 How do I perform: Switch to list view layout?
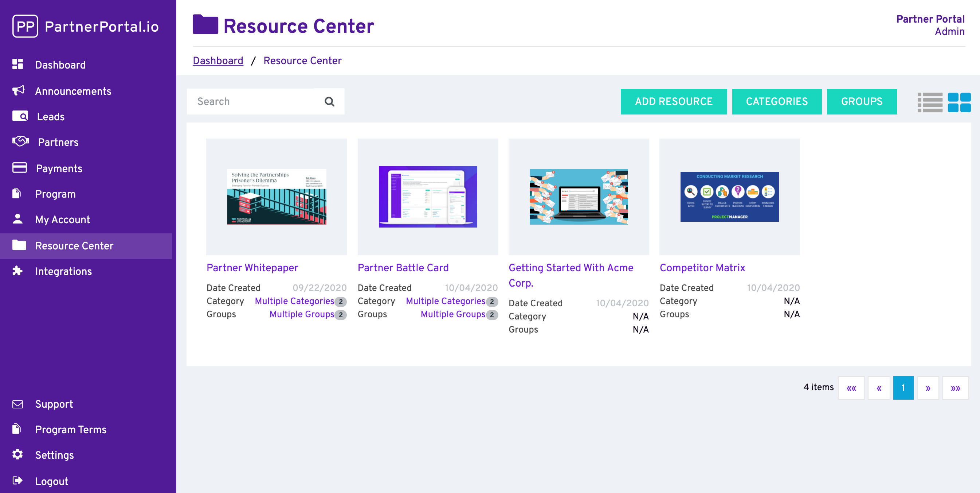coord(929,102)
